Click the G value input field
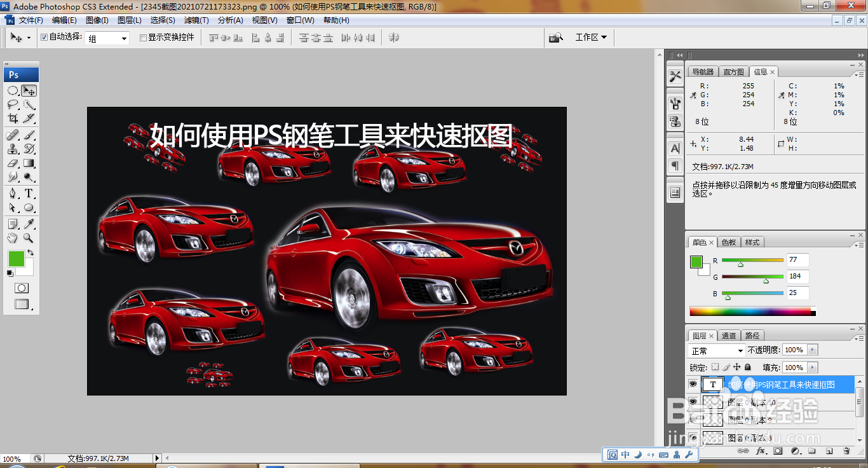 (797, 277)
